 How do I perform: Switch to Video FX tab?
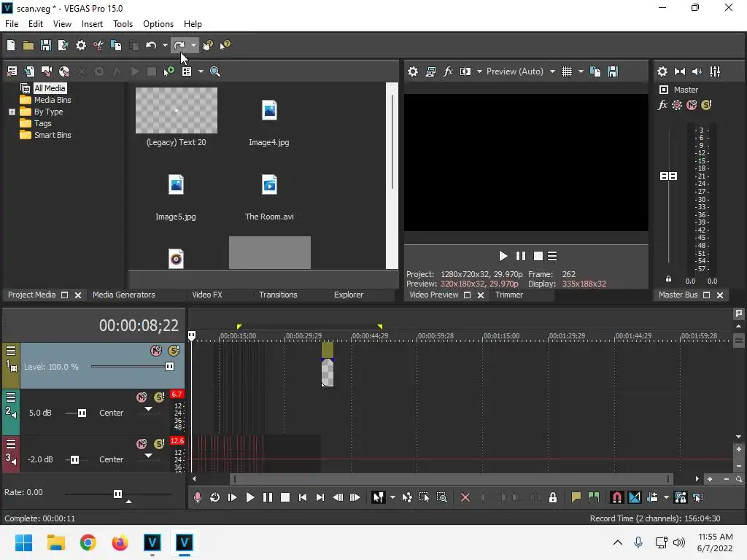[x=207, y=295]
